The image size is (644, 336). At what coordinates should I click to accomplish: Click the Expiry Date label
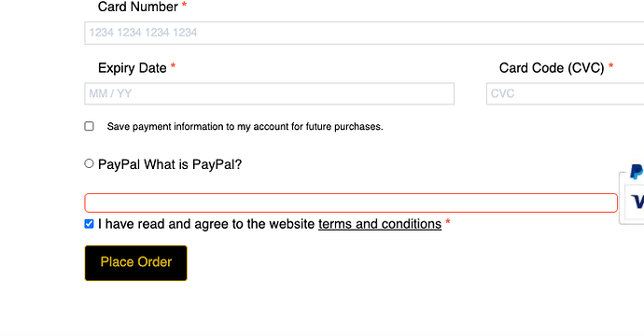tap(133, 68)
